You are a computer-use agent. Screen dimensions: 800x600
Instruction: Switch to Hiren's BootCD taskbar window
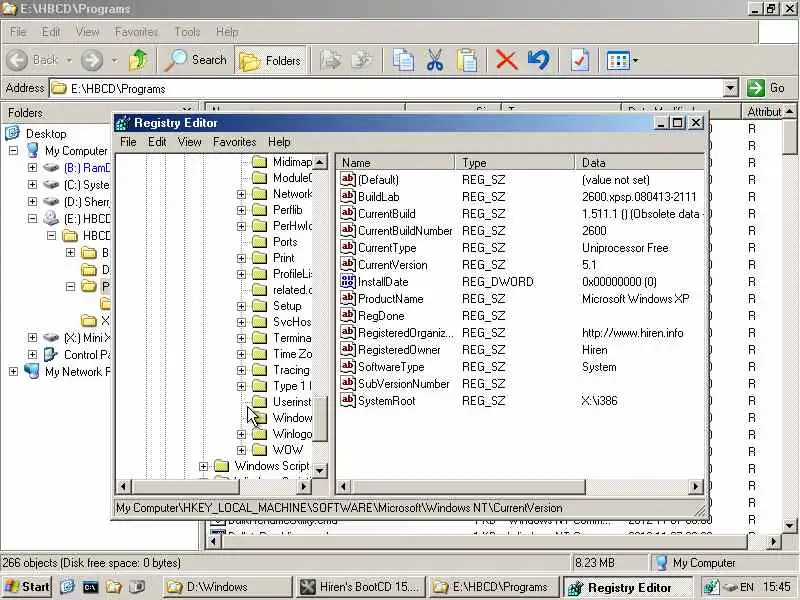[361, 587]
